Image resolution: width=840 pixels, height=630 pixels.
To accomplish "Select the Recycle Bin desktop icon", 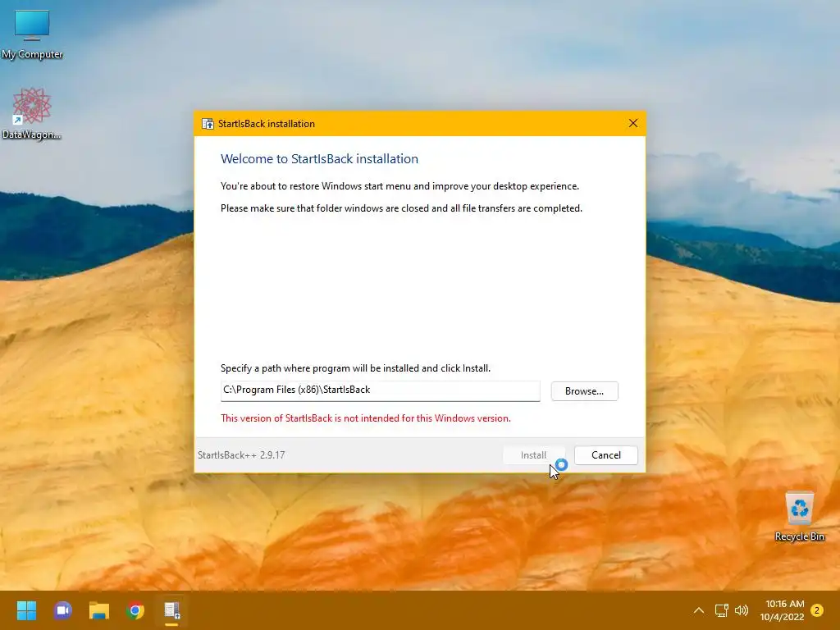I will coord(799,517).
